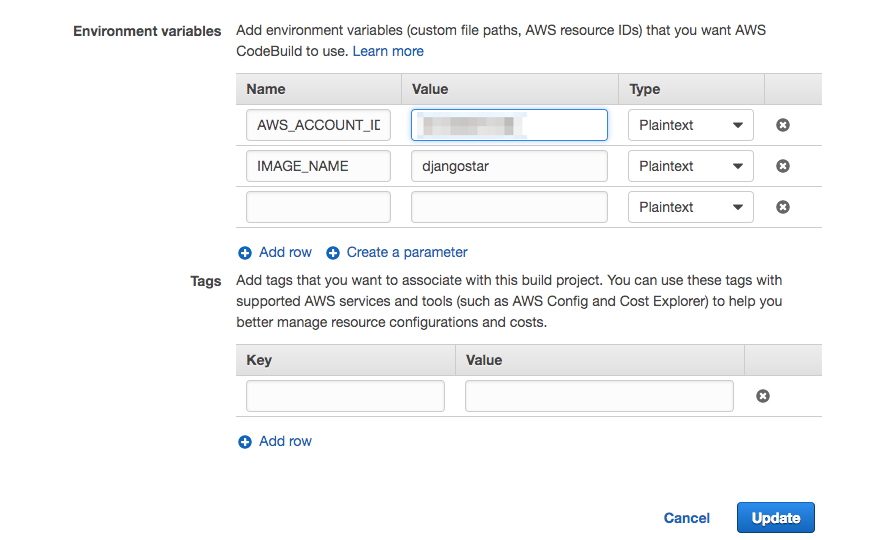Remove the empty environment variable row
The width and height of the screenshot is (874, 540).
[x=783, y=207]
